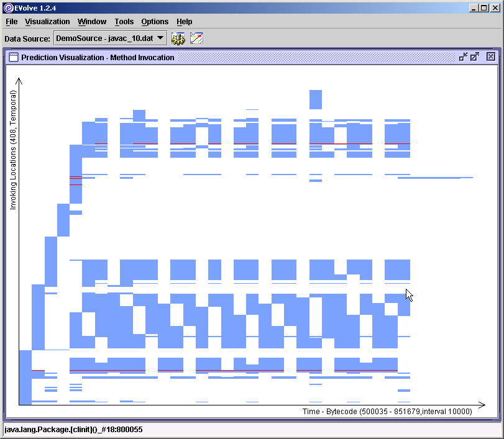The image size is (504, 439).
Task: Click the Invoking Locations axis label
Action: tap(13, 150)
